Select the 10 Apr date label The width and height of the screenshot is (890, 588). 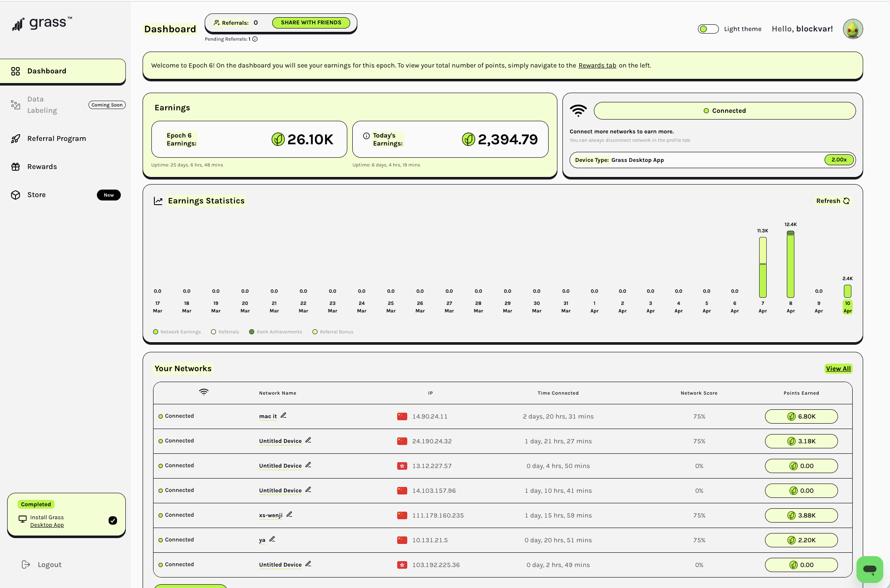tap(848, 307)
